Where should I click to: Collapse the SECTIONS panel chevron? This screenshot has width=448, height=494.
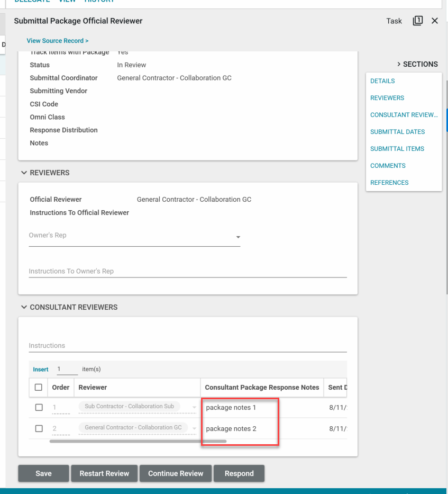point(398,64)
